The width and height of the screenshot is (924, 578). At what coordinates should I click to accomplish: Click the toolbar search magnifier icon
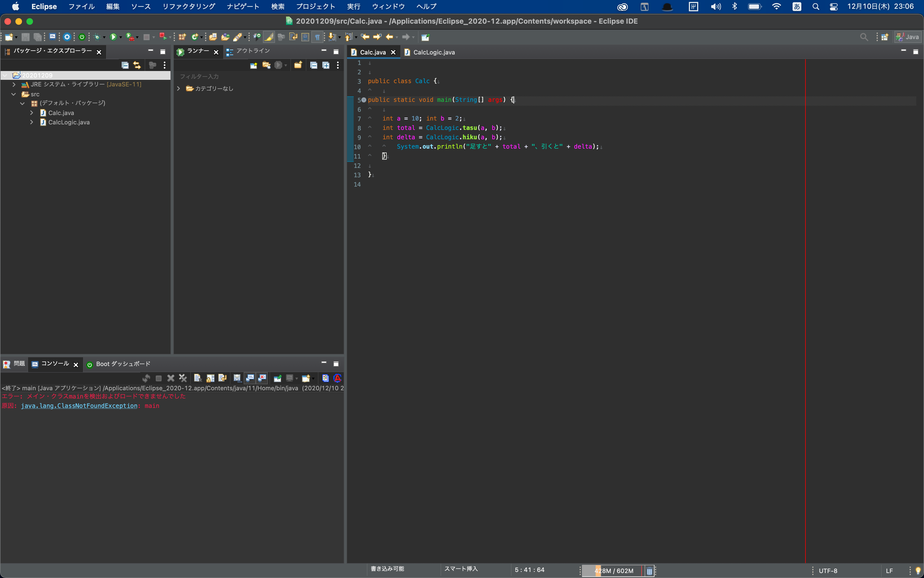864,37
